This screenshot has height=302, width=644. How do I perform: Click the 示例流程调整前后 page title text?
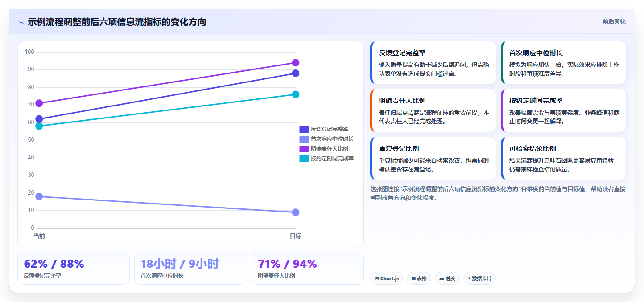[x=117, y=22]
